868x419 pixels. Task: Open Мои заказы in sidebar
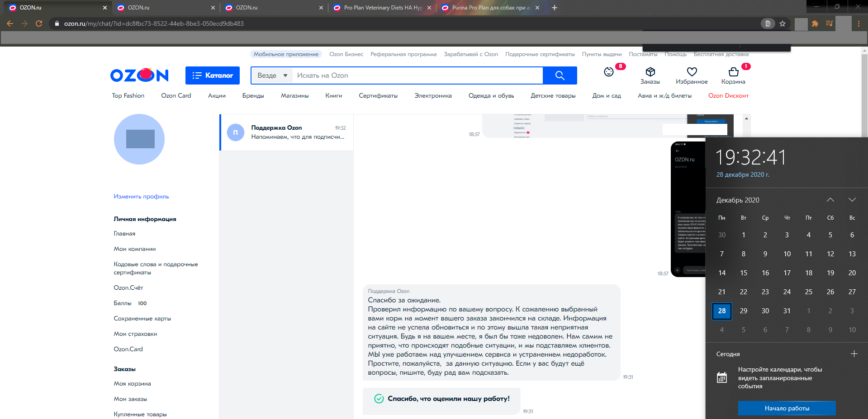point(130,399)
